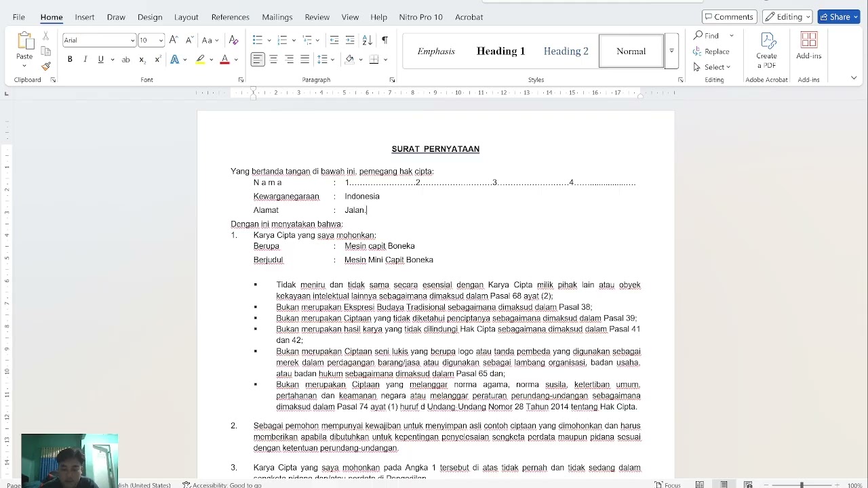Open the Editing mode dropdown
Image resolution: width=868 pixels, height=488 pixels.
(787, 17)
